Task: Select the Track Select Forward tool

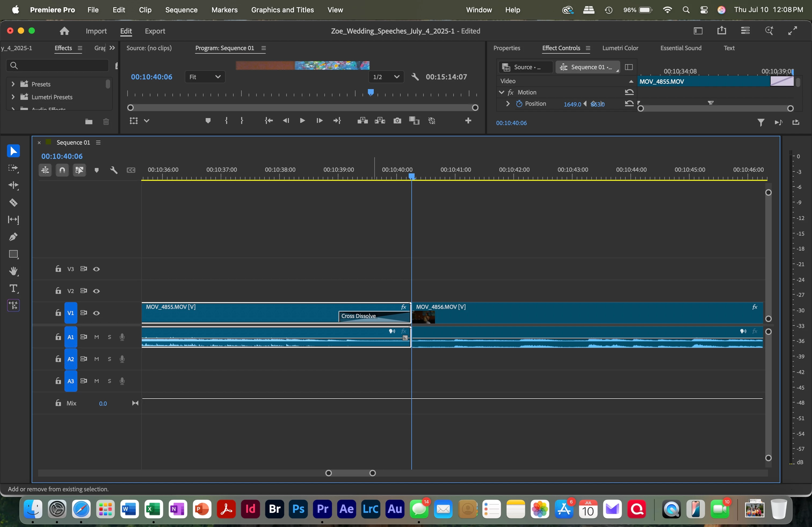Action: 13,169
